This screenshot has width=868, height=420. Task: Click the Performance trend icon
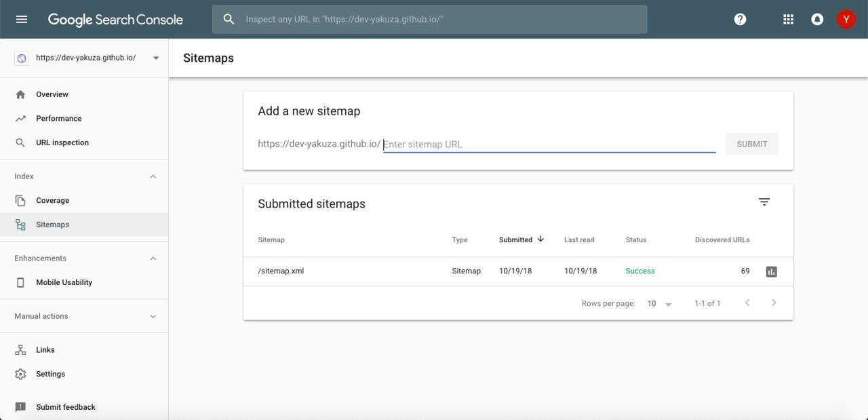(20, 118)
